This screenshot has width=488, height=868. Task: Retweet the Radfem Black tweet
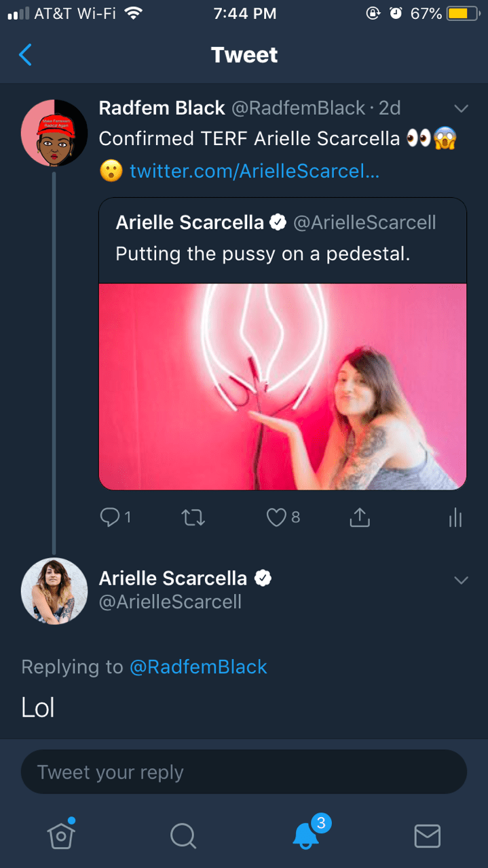193,518
